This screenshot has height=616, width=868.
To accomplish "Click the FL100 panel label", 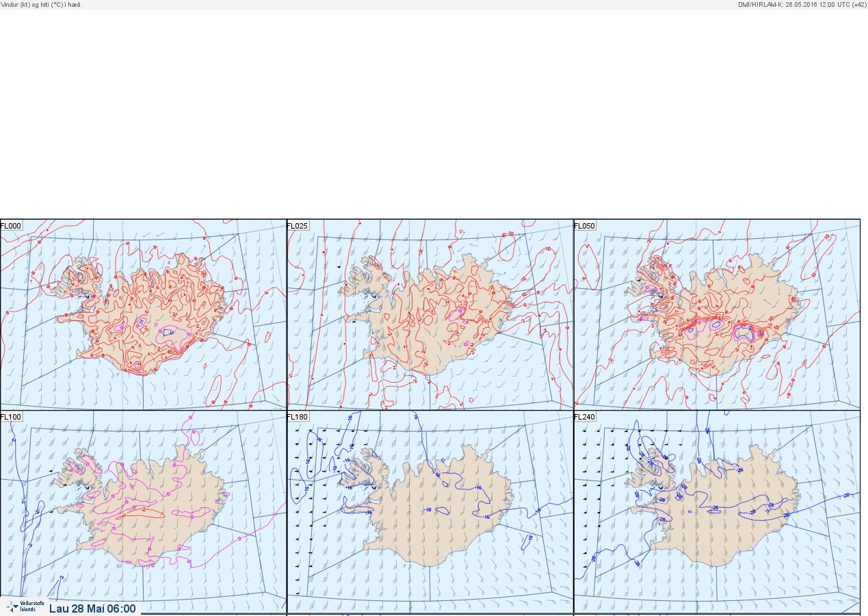I will click(x=12, y=416).
